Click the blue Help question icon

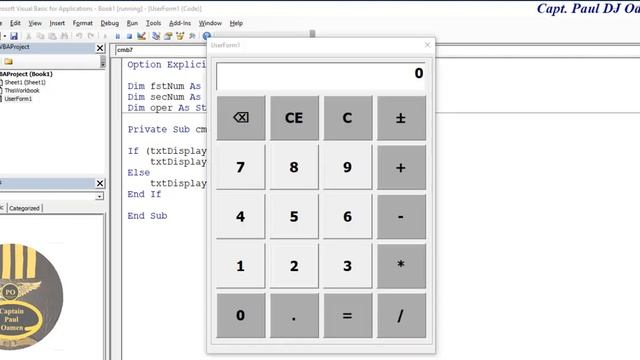click(207, 36)
